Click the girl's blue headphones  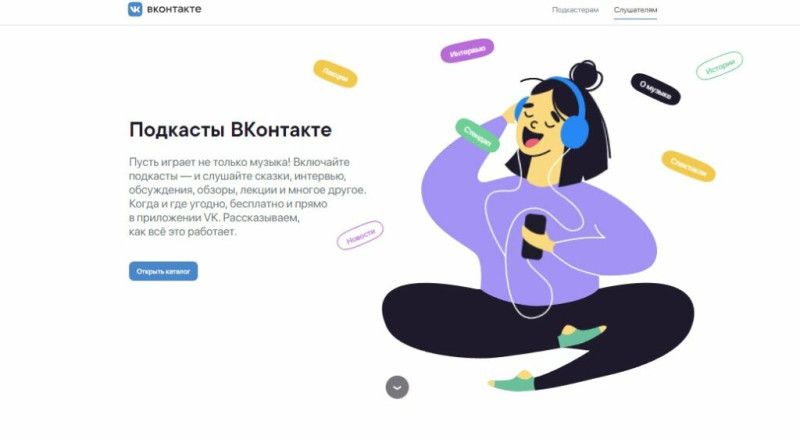click(574, 120)
